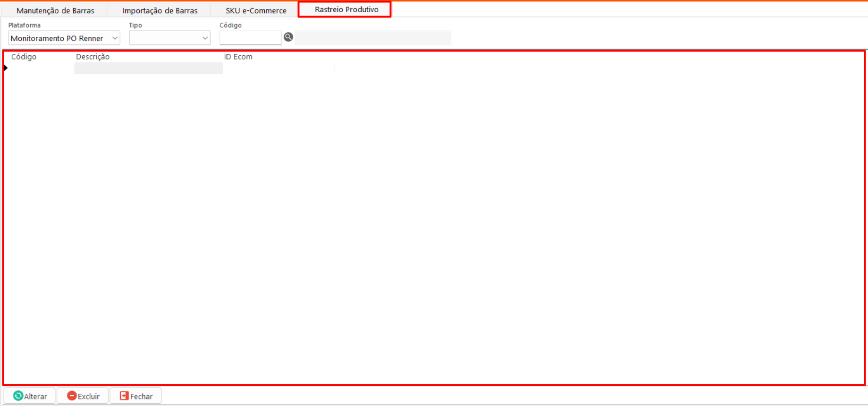The image size is (868, 406).
Task: Click the magnifier search icon beside Código
Action: click(288, 37)
